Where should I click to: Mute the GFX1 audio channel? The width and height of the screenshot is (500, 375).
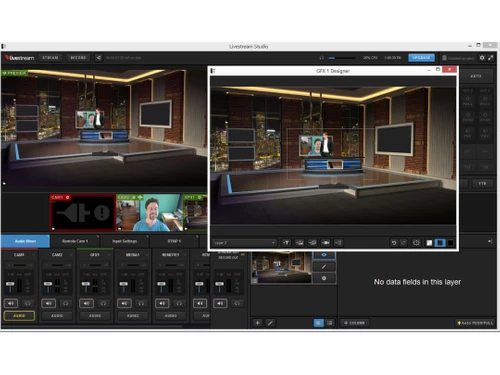pos(86,303)
